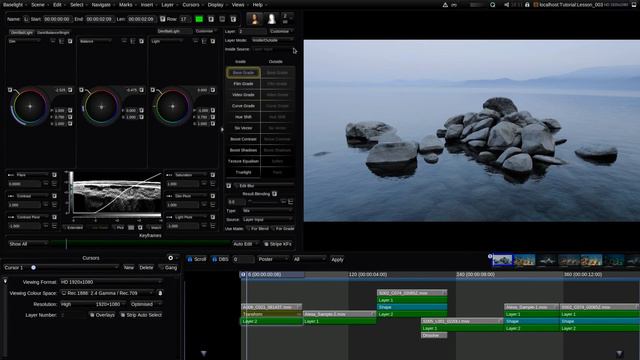
Task: Open the Source Layer Input dropdown
Action: 268,220
